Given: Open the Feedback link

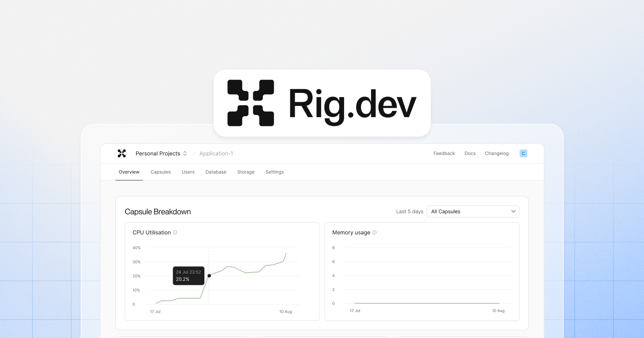Looking at the screenshot, I should tap(444, 153).
